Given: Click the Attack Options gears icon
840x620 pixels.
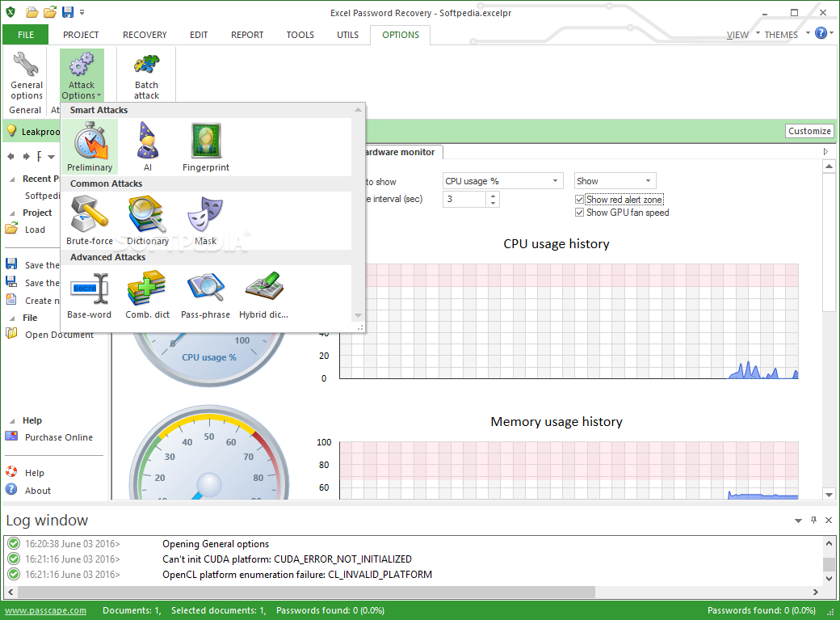Looking at the screenshot, I should pos(82,65).
